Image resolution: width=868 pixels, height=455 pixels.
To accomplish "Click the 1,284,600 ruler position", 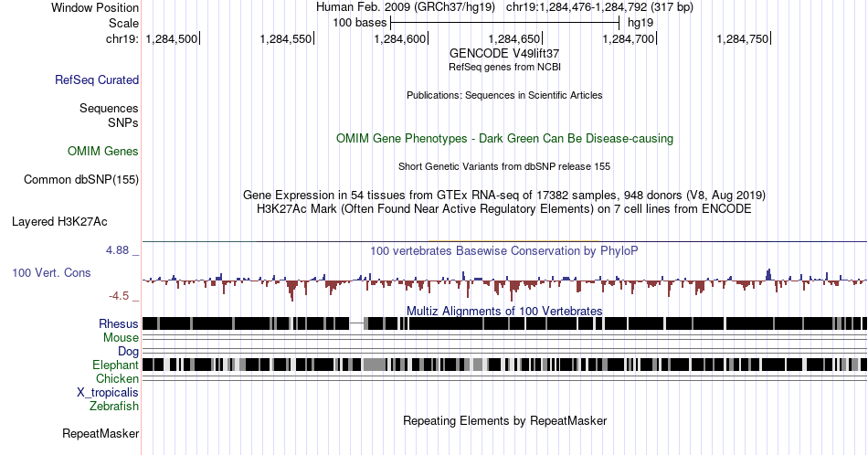I will click(401, 38).
